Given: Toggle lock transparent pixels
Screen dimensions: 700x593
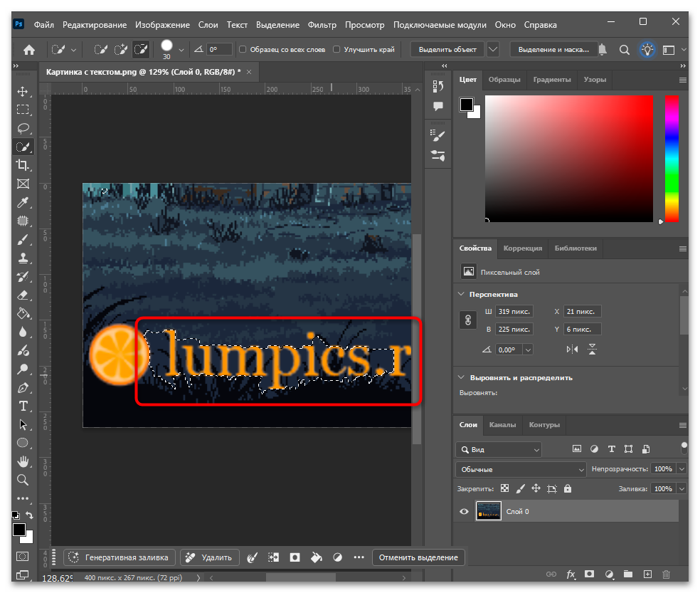Looking at the screenshot, I should (x=504, y=488).
